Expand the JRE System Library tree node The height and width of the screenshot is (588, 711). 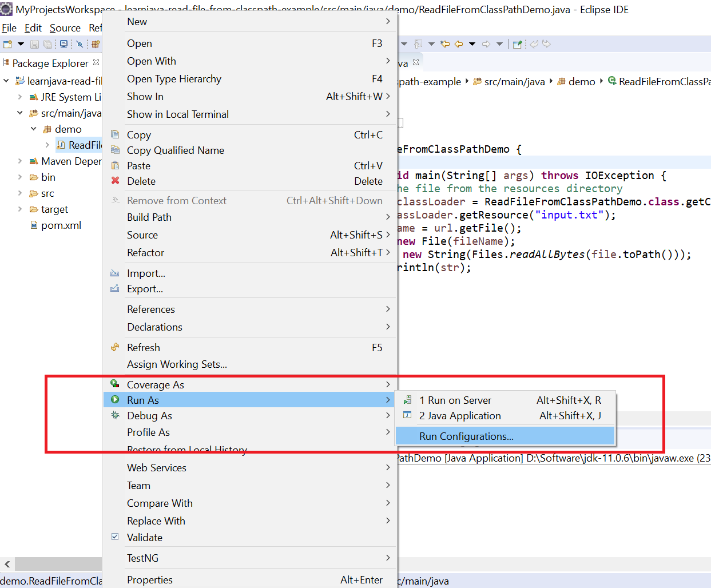point(20,97)
